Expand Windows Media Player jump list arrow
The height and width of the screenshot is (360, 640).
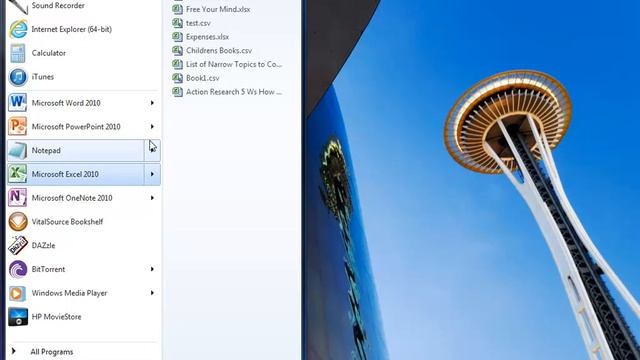pyautogui.click(x=152, y=293)
